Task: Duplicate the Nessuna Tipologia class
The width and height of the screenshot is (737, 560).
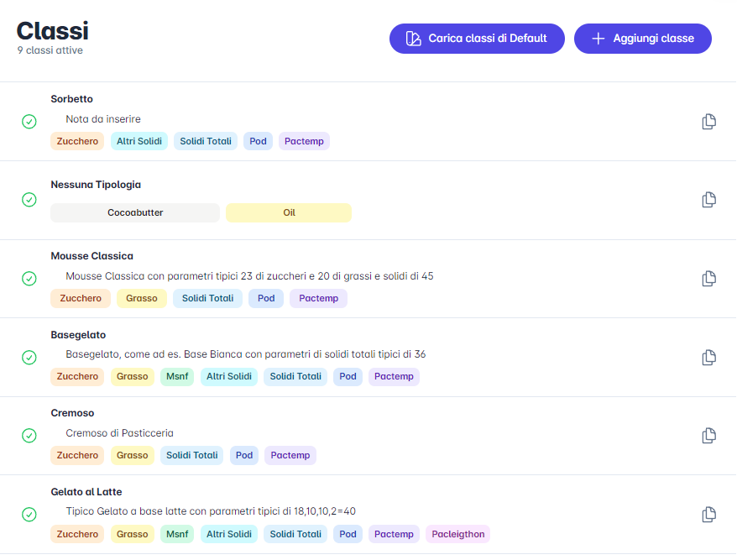Action: click(x=708, y=200)
